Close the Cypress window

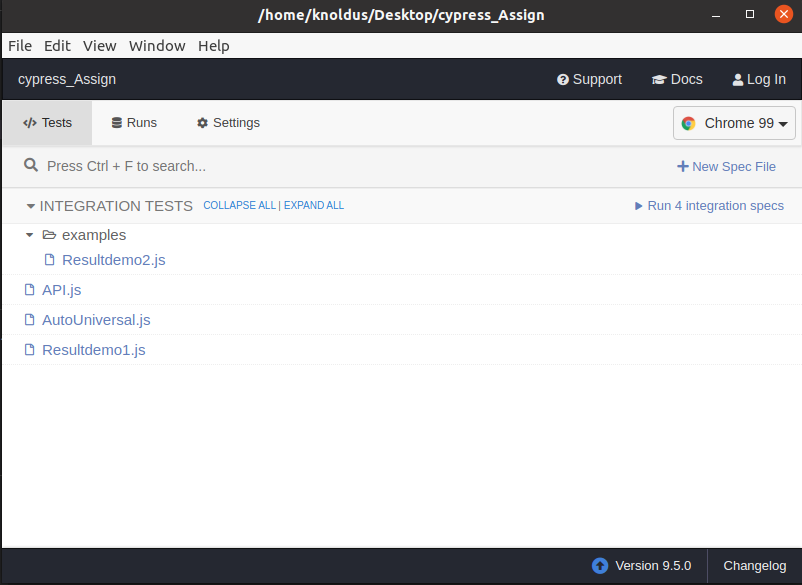tap(784, 14)
